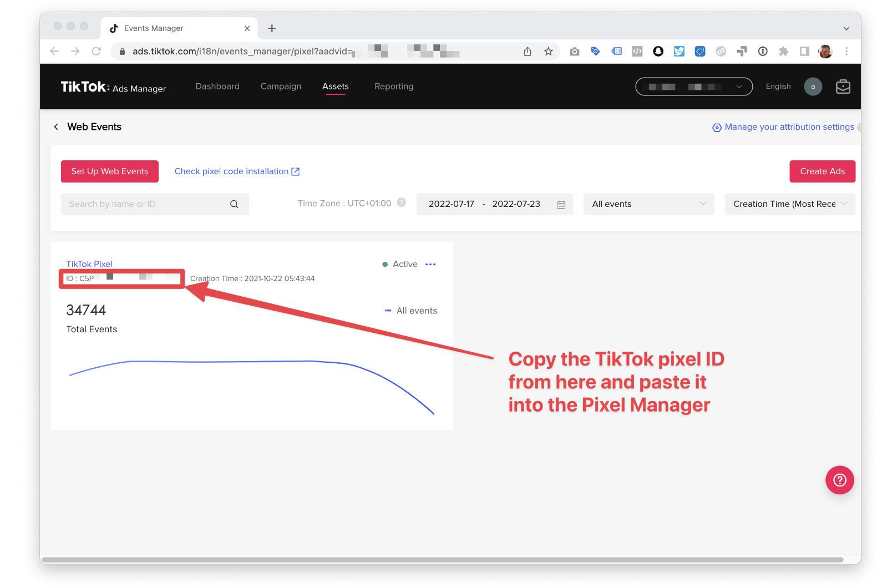
Task: Click the horizontal scrollbar
Action: click(x=443, y=560)
